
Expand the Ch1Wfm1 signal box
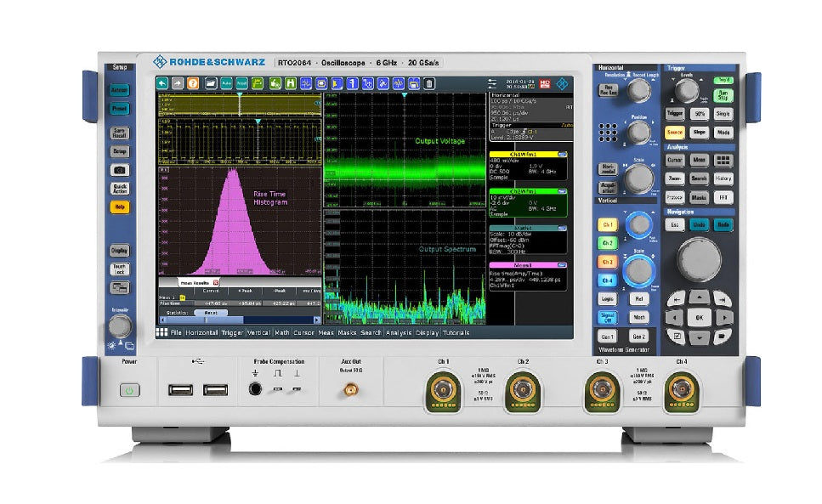pos(527,154)
